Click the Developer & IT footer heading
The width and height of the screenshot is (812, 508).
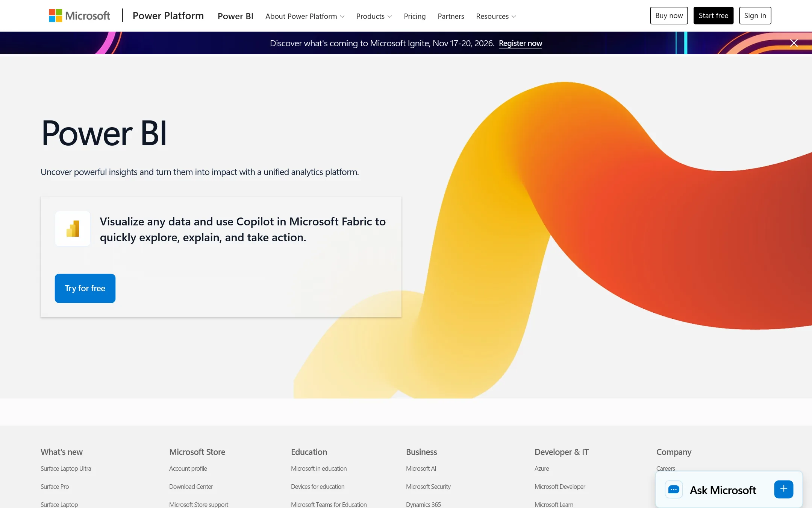point(561,452)
